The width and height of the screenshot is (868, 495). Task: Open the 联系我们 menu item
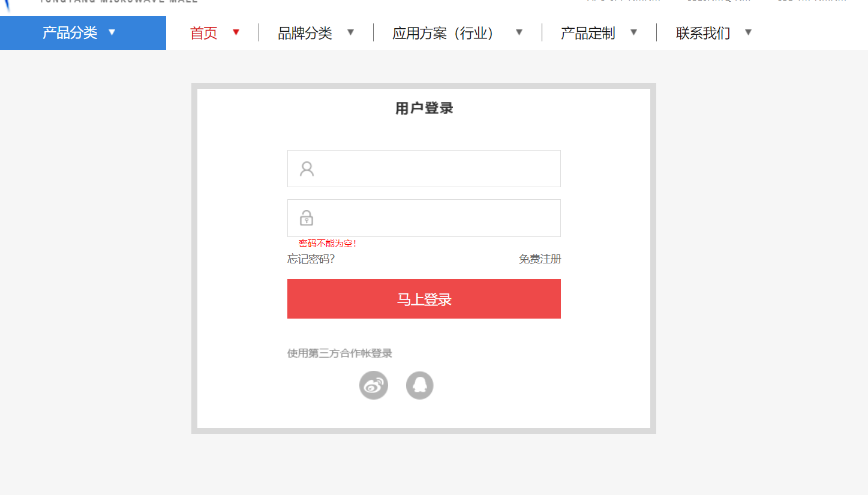[x=702, y=33]
